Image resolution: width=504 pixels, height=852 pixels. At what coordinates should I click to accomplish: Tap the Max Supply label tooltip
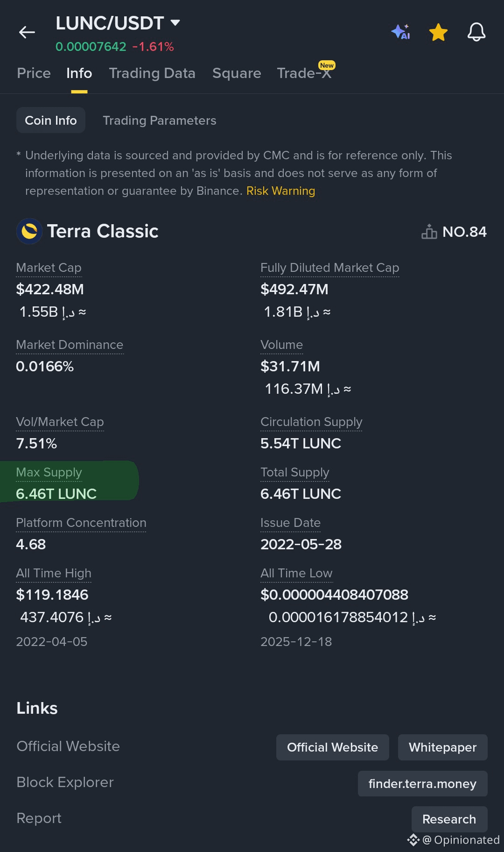[x=49, y=472]
